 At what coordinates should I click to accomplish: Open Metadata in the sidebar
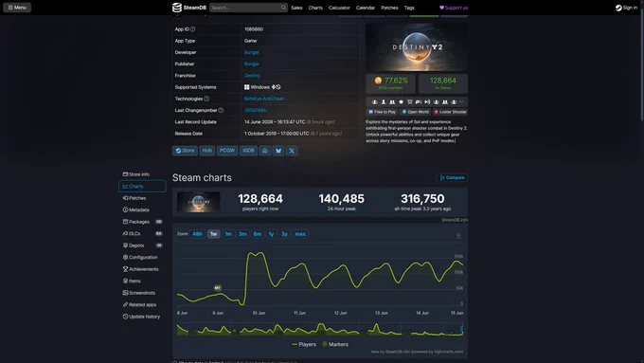pos(142,210)
